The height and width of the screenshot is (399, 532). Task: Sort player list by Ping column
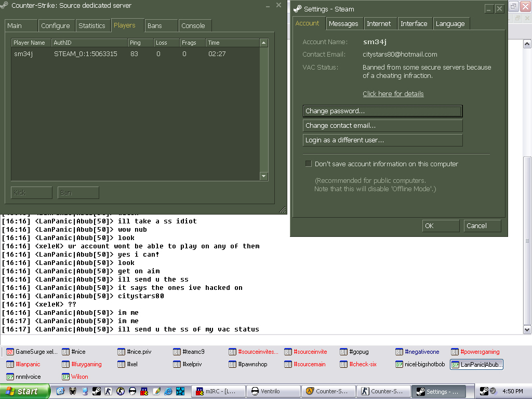coord(140,43)
